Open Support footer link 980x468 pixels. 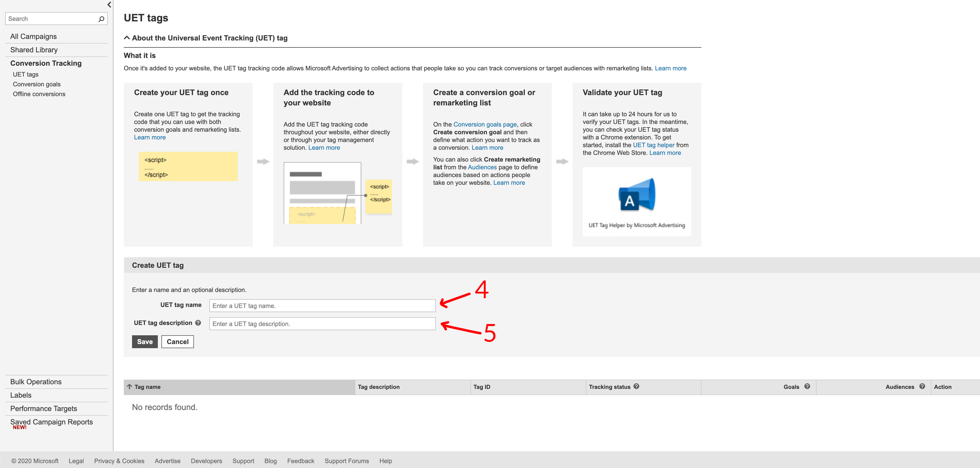(243, 461)
